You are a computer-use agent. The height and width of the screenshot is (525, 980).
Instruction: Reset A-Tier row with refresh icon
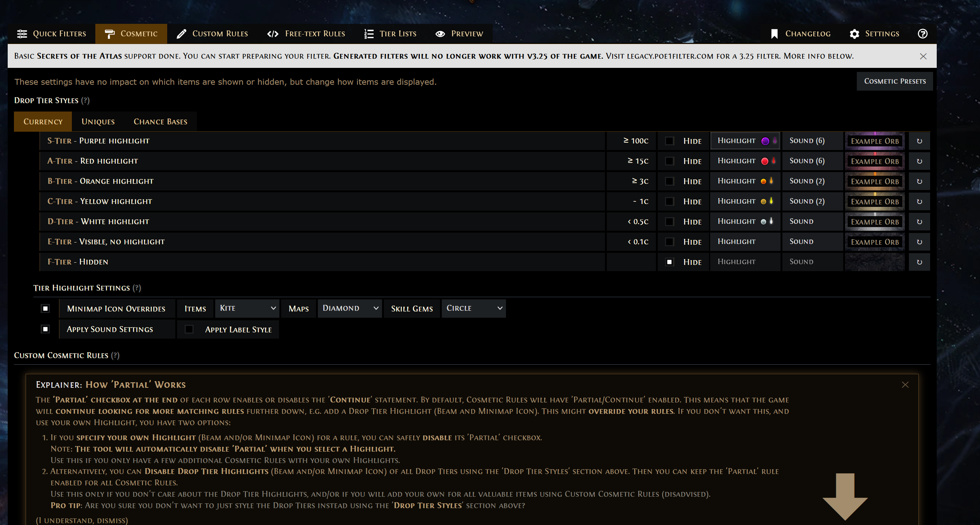[x=919, y=161]
